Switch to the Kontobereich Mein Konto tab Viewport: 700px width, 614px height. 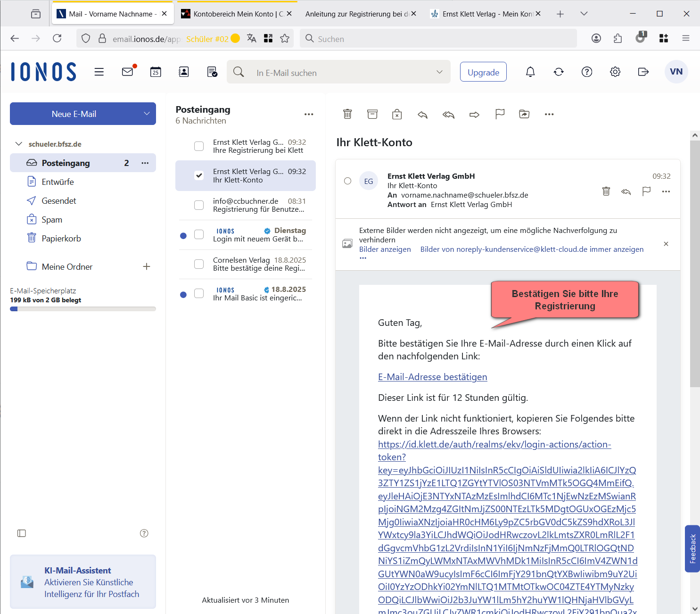pos(233,14)
